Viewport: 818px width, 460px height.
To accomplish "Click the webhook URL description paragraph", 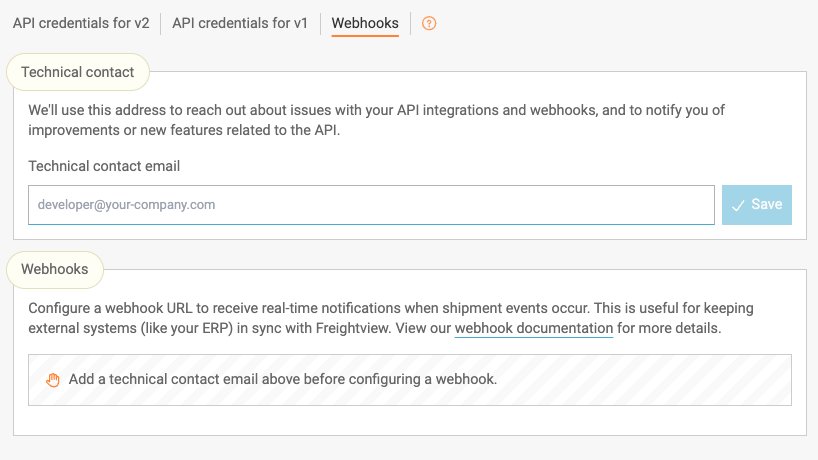I will [x=391, y=318].
